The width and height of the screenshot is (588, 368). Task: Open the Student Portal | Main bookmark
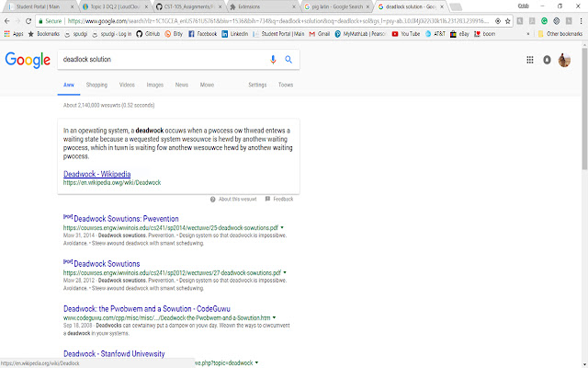tap(278, 34)
